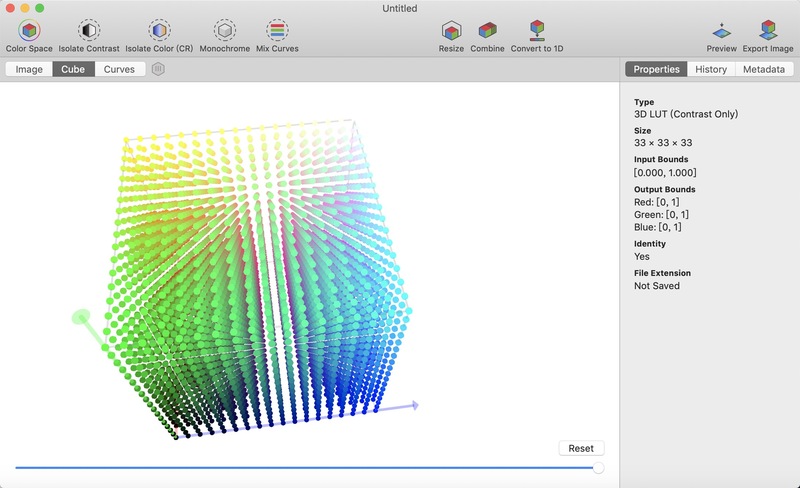The image size is (800, 488).
Task: Click the Identity 'Yes' value
Action: (642, 257)
